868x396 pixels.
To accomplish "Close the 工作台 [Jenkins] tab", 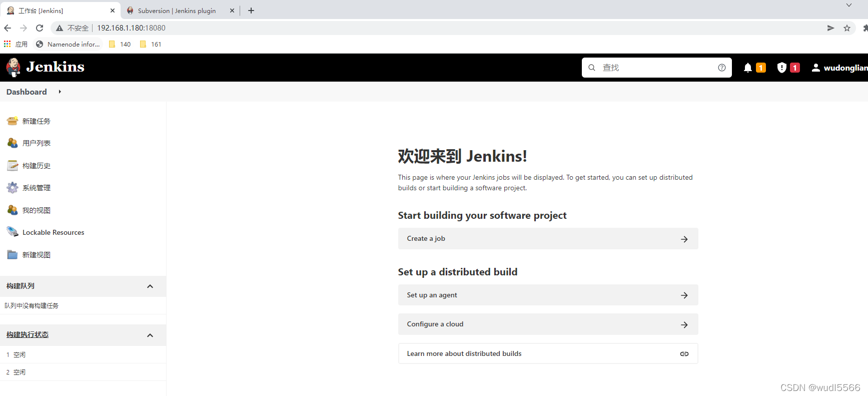I will click(x=113, y=11).
